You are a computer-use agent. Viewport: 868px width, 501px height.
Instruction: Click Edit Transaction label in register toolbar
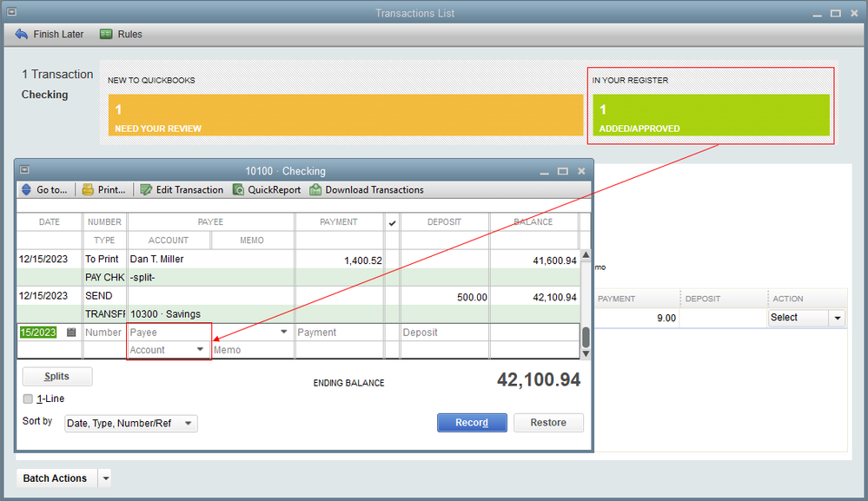coord(189,189)
